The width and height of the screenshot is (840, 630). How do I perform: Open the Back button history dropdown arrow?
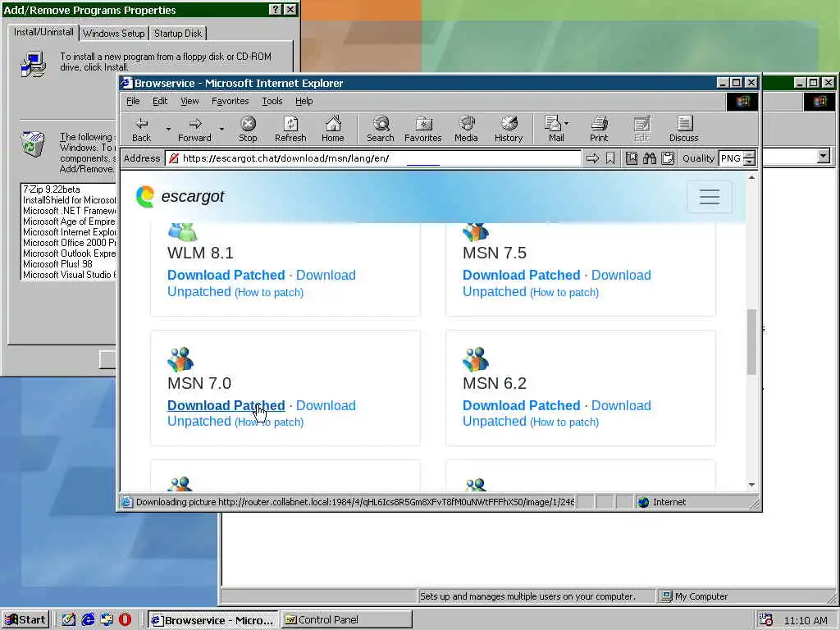click(x=168, y=129)
